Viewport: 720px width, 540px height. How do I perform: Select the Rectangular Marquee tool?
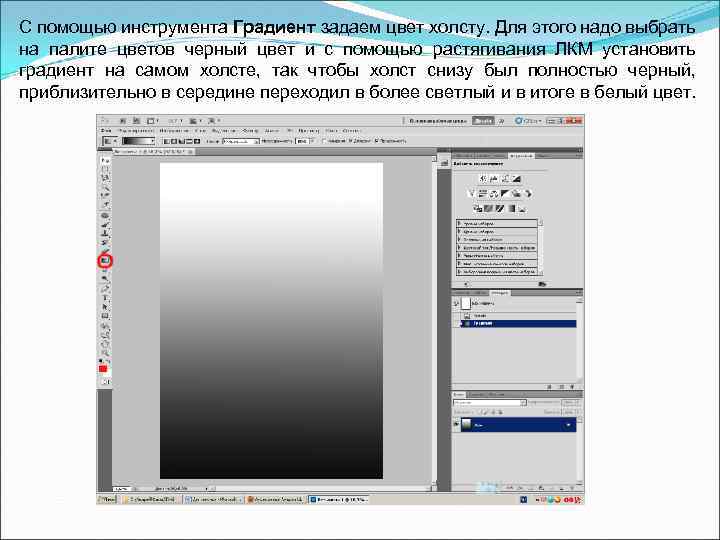click(x=105, y=169)
